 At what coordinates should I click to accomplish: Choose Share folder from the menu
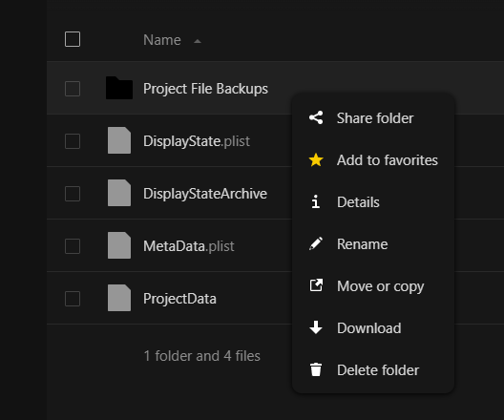[x=373, y=118]
